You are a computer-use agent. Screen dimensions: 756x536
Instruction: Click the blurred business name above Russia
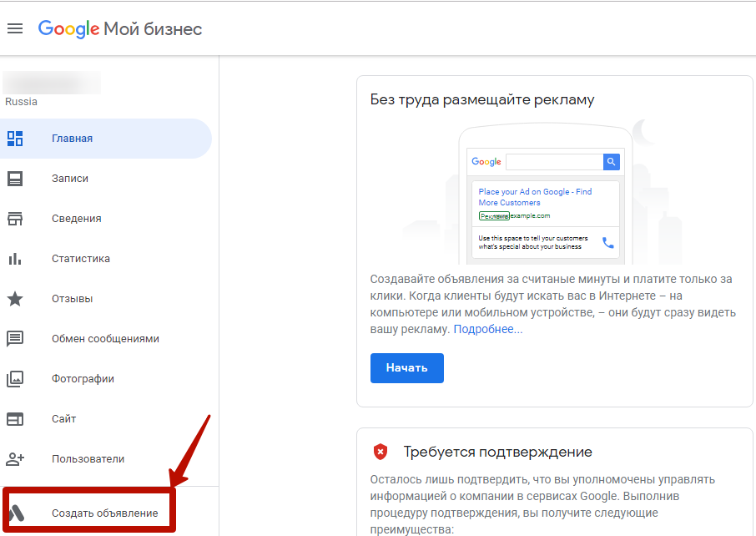click(x=52, y=83)
